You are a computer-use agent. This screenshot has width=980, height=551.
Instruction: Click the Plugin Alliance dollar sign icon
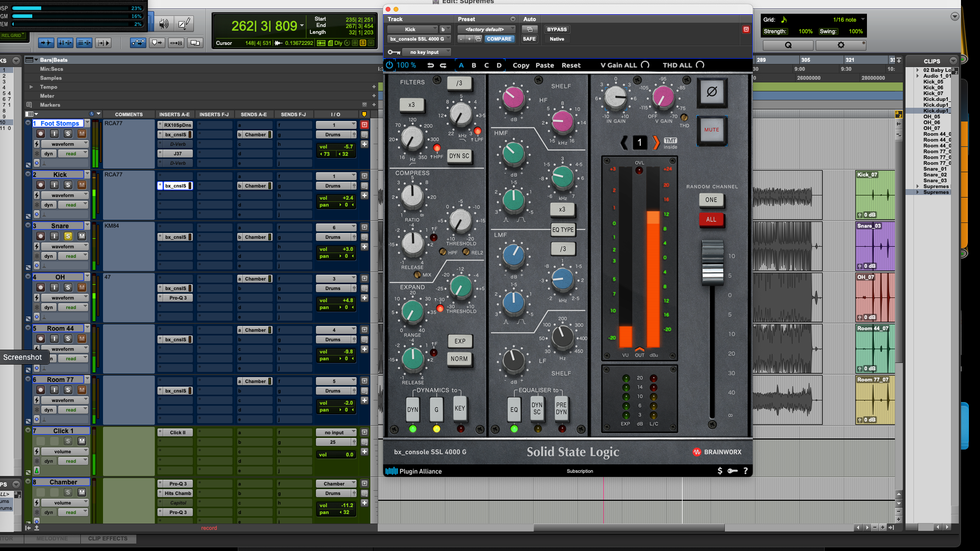(x=720, y=471)
